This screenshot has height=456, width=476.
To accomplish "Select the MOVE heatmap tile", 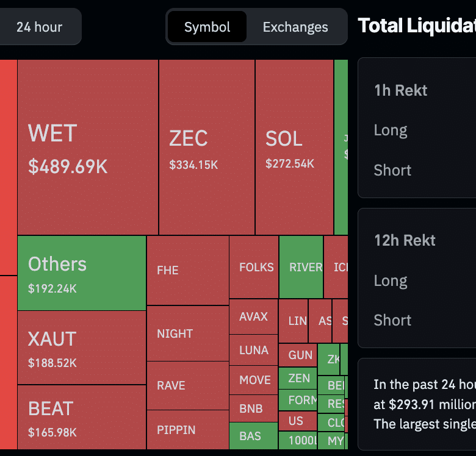I will [253, 380].
